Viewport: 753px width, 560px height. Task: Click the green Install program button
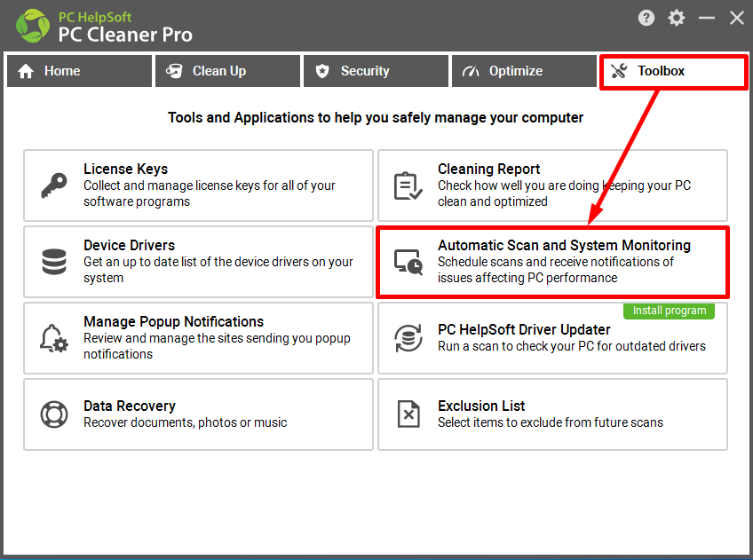[x=669, y=311]
